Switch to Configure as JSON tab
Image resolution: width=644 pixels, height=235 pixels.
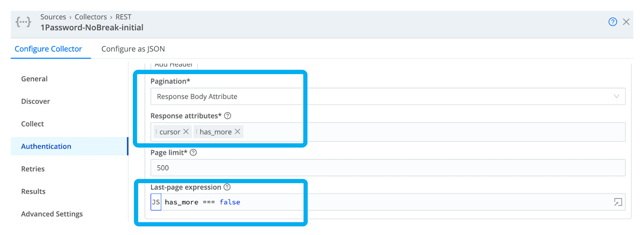133,49
